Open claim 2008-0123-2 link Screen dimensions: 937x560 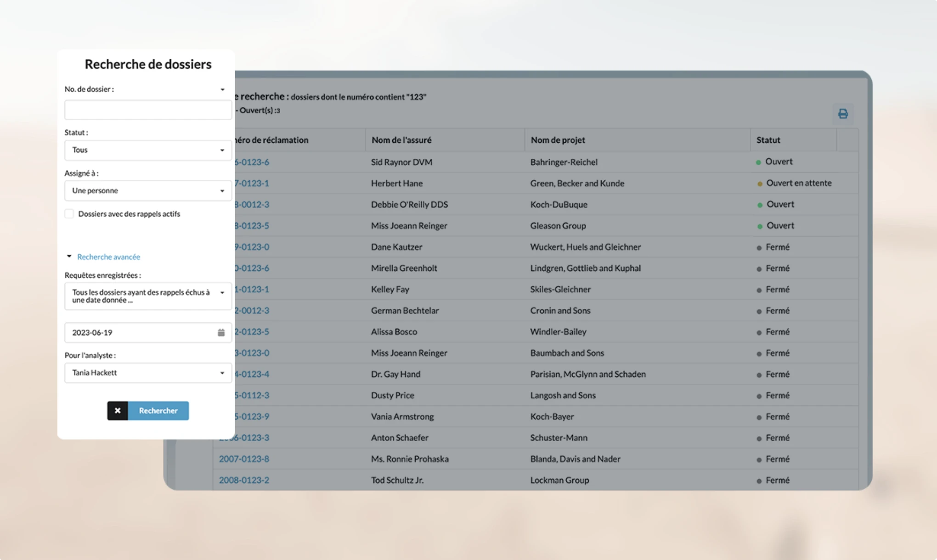pos(244,480)
